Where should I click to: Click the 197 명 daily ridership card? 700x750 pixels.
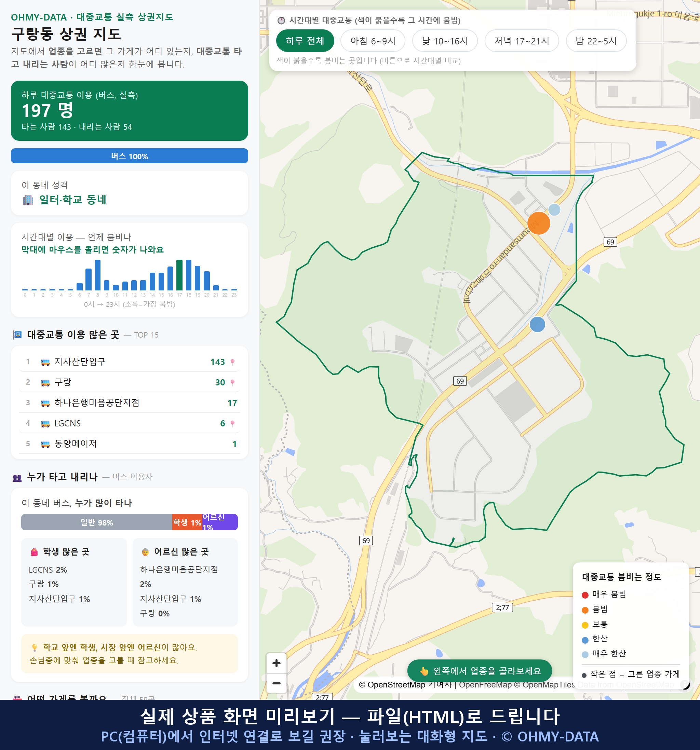[130, 111]
